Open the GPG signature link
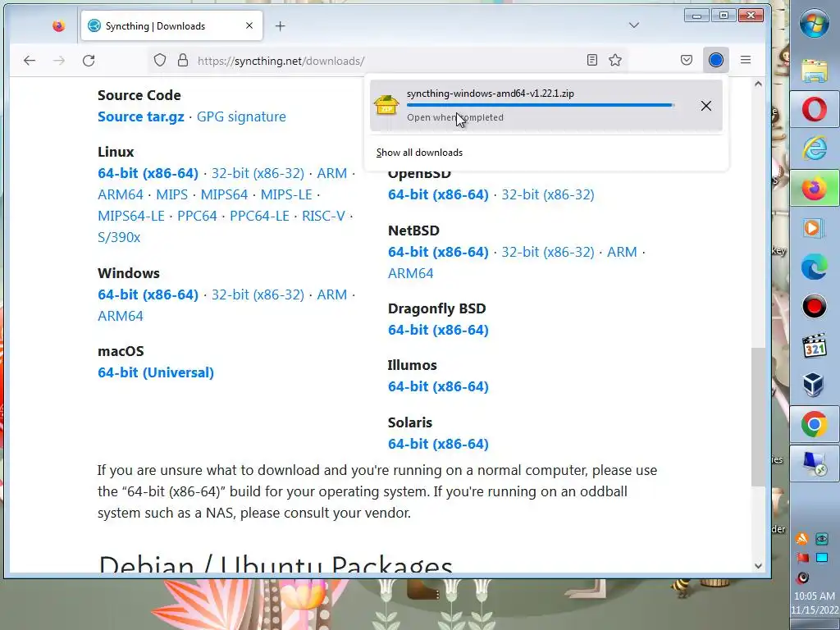Screen dimensions: 840x630 [x=241, y=116]
